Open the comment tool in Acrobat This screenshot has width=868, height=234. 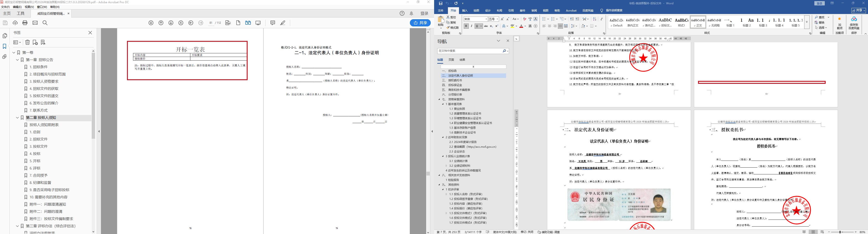[273, 23]
